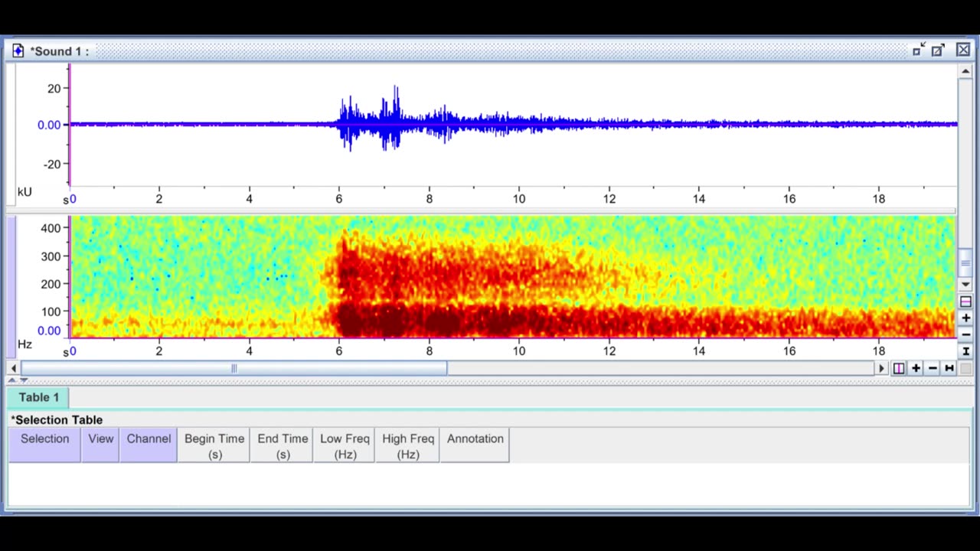Click the center position vertically button

965,302
